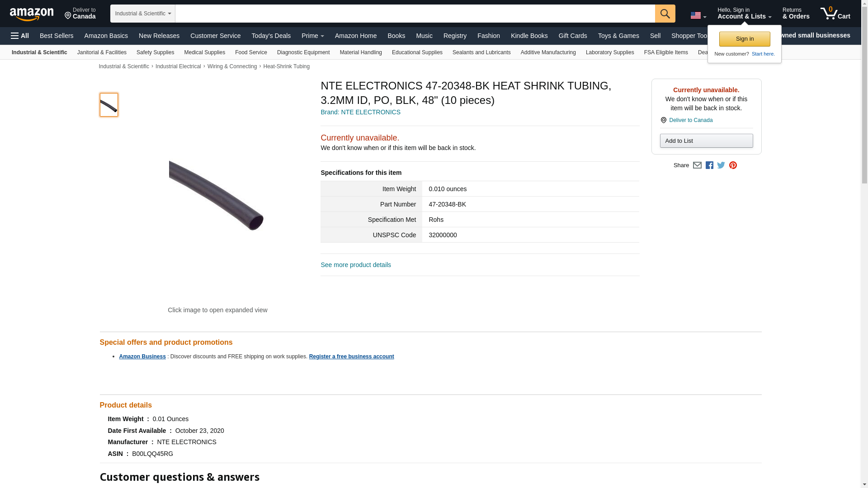Viewport: 868px width, 488px height.
Task: Open the All hamburger menu
Action: (x=20, y=36)
